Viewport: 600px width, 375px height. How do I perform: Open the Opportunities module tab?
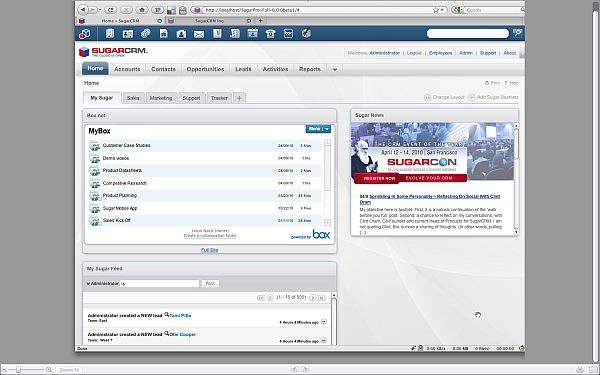[205, 69]
